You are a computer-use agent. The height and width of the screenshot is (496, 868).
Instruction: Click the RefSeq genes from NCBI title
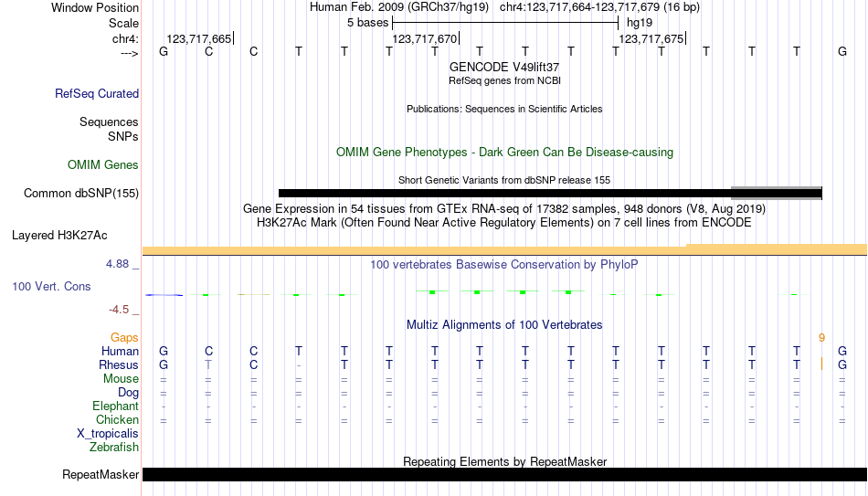[504, 80]
